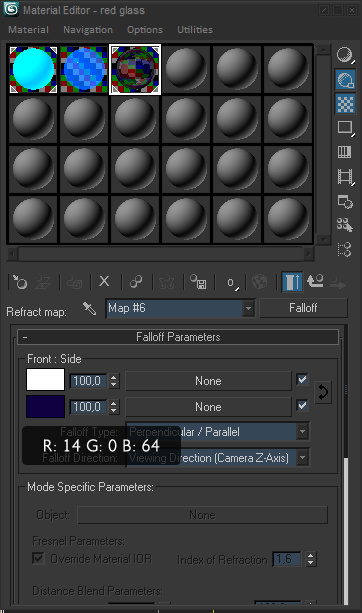This screenshot has height=613, width=362.
Task: Click the Select by Material icon
Action: point(345,225)
